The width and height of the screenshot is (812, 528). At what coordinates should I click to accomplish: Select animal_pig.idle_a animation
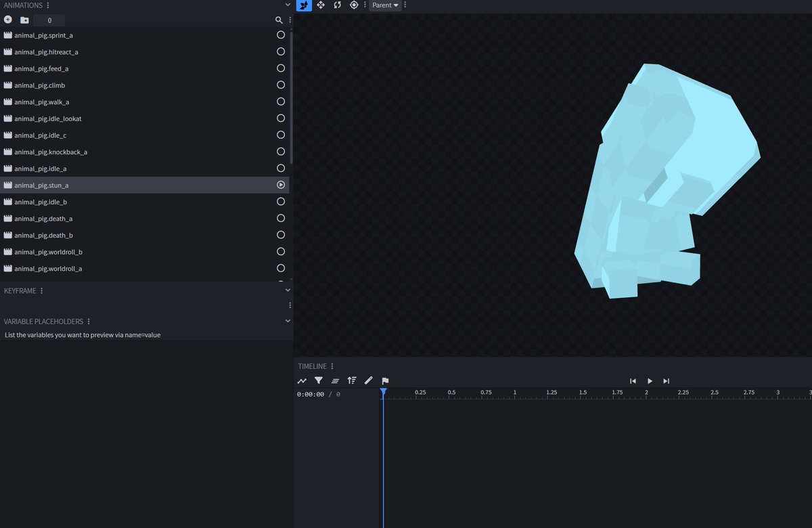click(x=144, y=169)
